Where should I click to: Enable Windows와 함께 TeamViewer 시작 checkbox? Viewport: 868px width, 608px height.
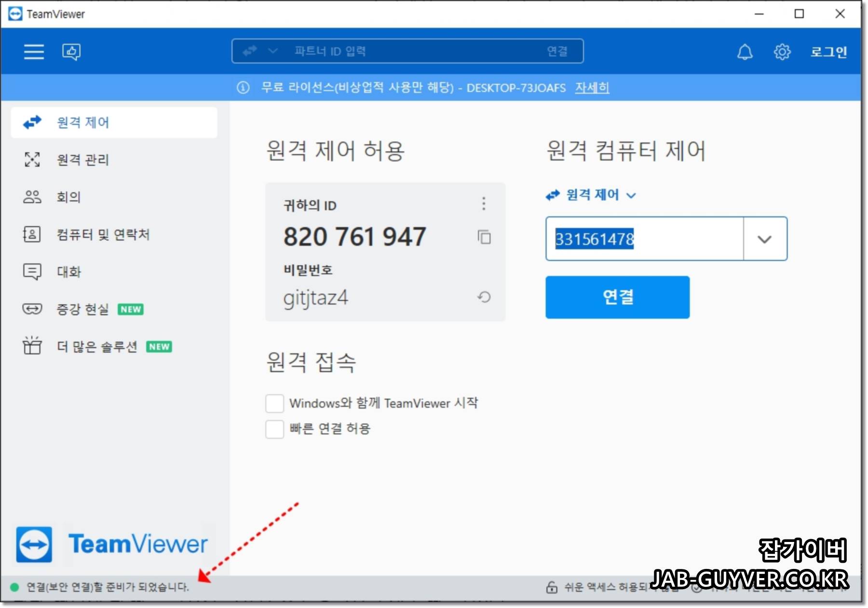click(x=274, y=403)
